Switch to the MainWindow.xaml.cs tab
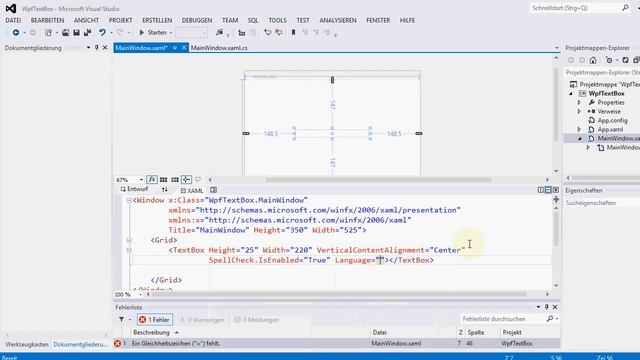This screenshot has height=360, width=640. click(219, 48)
